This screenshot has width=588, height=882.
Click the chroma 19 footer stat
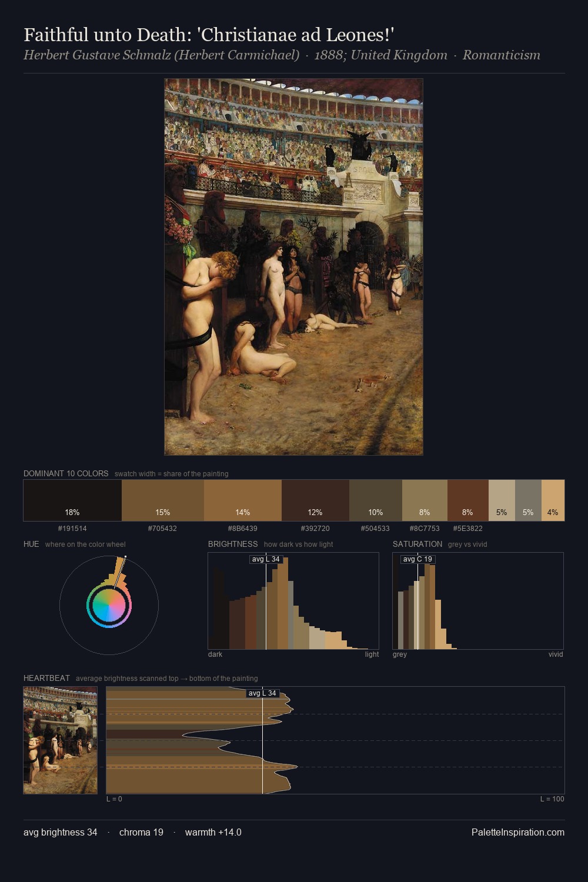tap(141, 832)
